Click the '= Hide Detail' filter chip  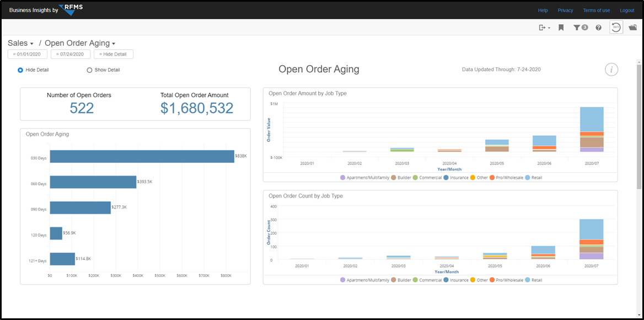[x=114, y=54]
